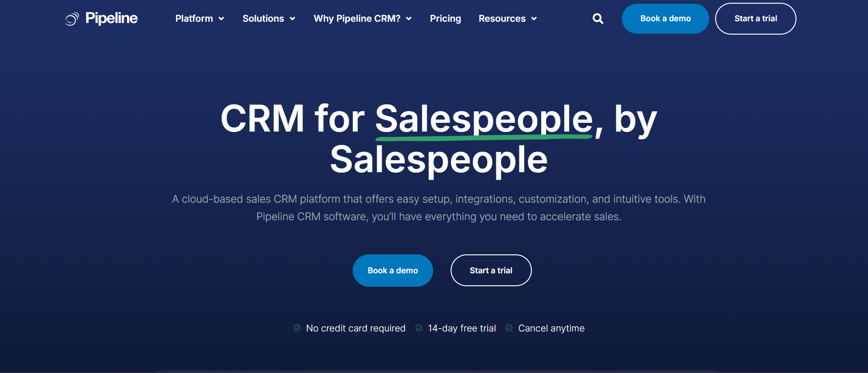The image size is (868, 373).
Task: Open the Platform menu
Action: click(194, 18)
